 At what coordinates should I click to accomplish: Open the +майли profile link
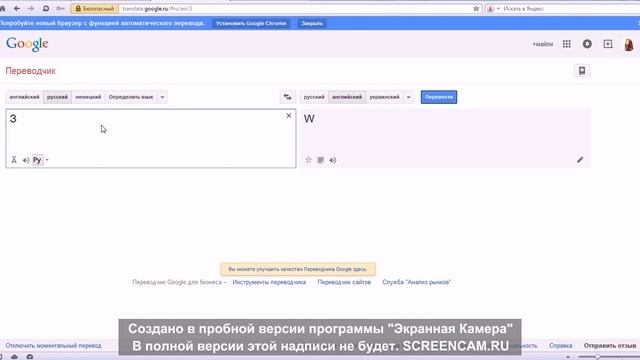click(x=542, y=44)
